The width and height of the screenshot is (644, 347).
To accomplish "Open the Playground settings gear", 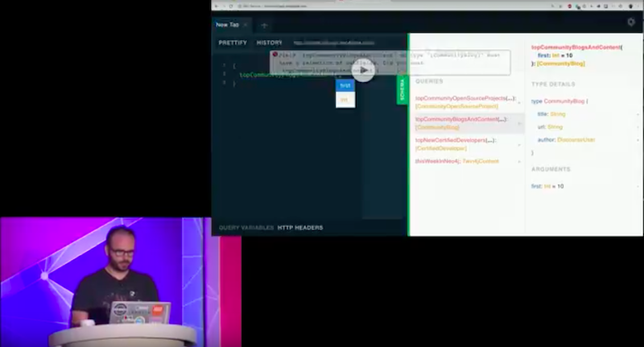I will (631, 23).
